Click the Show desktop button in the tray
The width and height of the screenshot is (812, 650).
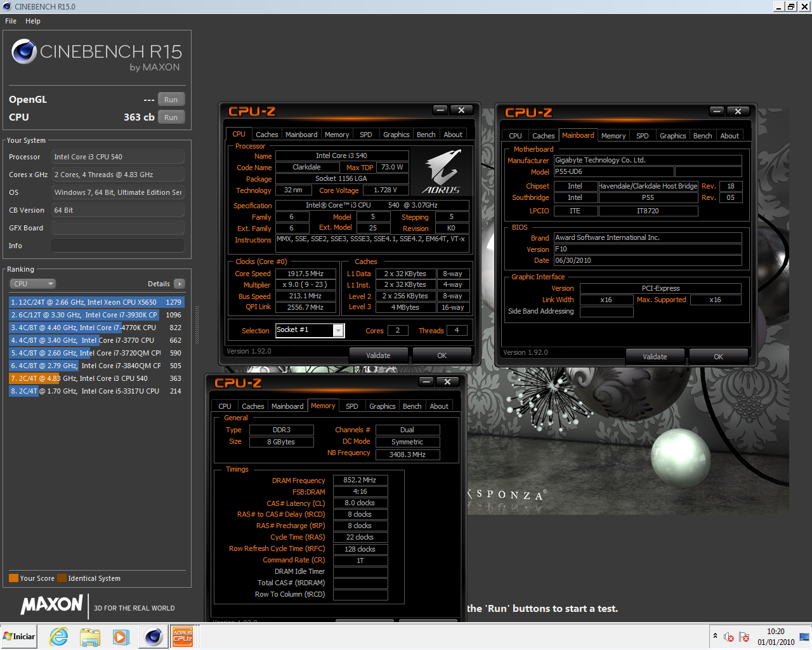pos(804,637)
